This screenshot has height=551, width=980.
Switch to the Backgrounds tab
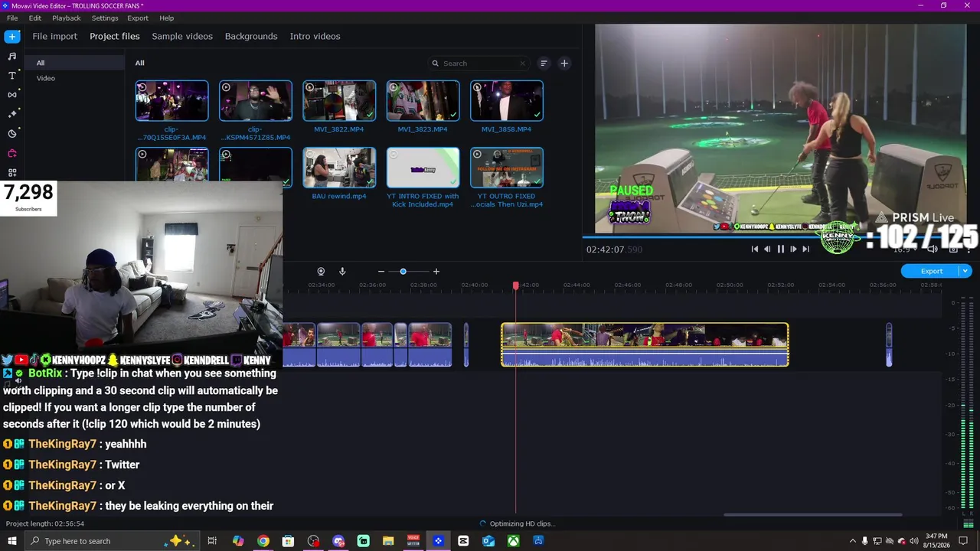click(x=251, y=36)
